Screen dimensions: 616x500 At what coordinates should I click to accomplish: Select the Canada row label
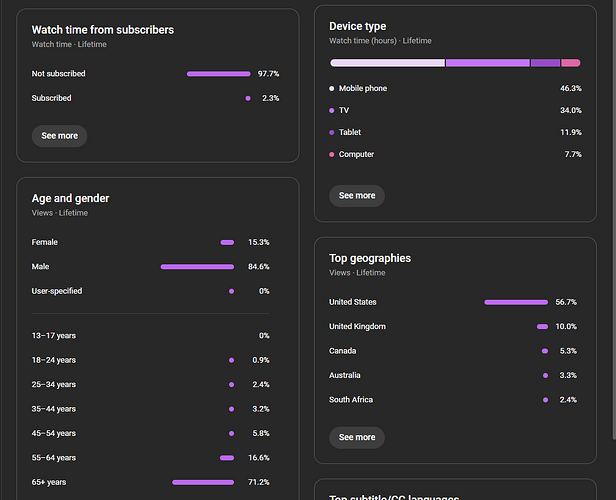point(343,351)
